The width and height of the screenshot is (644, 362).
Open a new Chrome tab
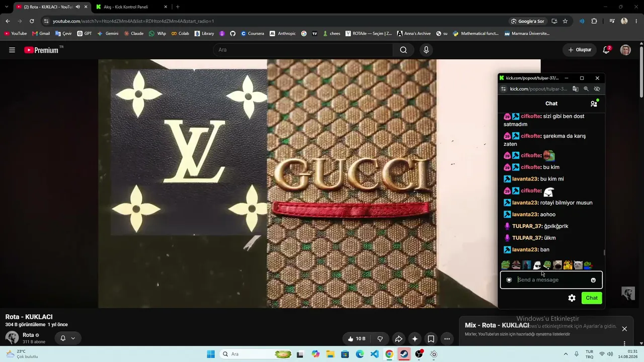[178, 7]
